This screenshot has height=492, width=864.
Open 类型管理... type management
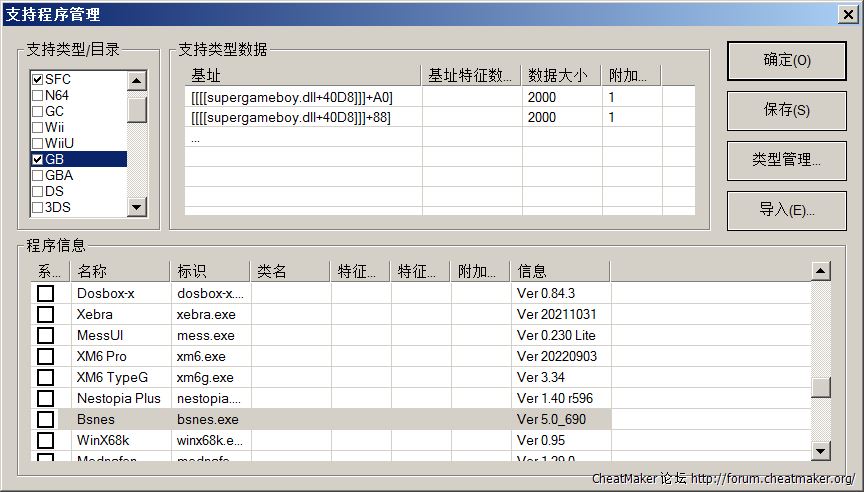tap(786, 160)
